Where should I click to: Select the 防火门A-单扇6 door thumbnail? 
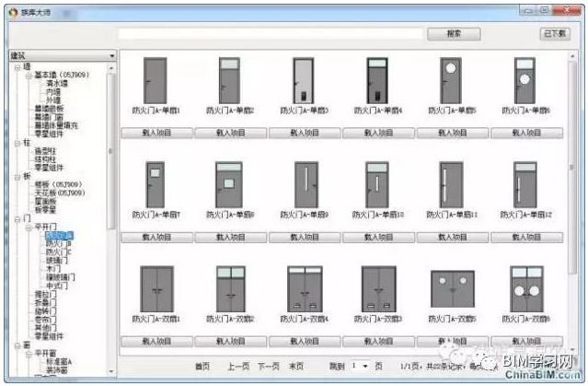pyautogui.click(x=525, y=81)
